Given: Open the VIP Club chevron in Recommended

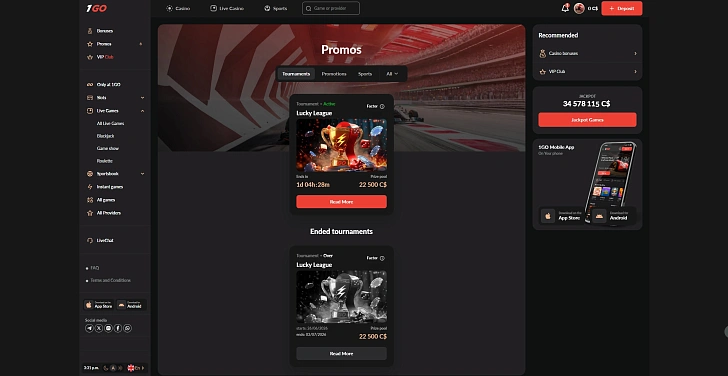Looking at the screenshot, I should pos(635,72).
